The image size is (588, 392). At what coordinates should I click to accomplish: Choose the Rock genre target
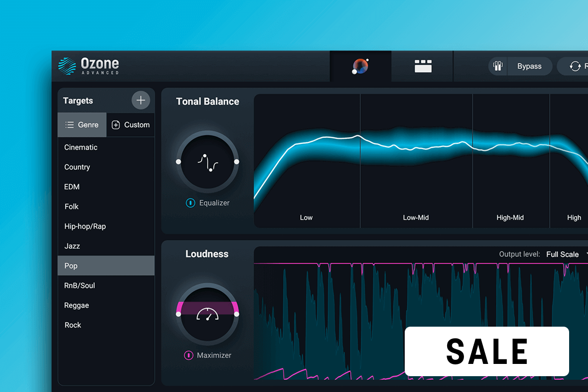(106, 325)
